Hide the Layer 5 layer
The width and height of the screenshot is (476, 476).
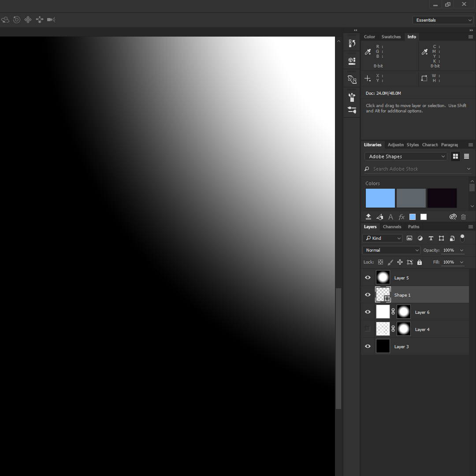(367, 277)
